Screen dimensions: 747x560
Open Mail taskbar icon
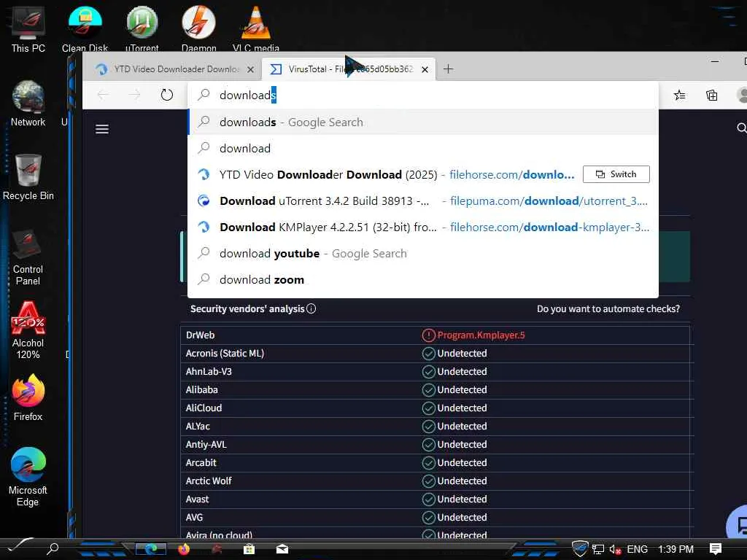pos(282,549)
